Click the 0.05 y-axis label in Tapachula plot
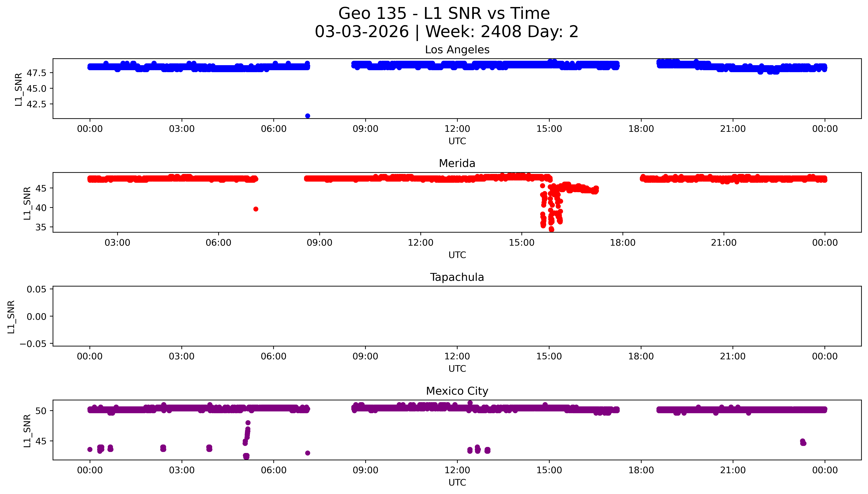The height and width of the screenshot is (494, 868). (x=36, y=289)
